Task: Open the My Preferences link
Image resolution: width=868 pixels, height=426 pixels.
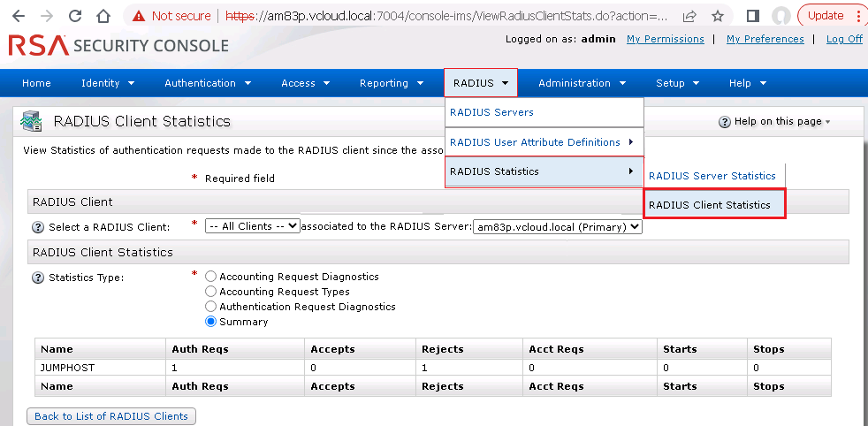Action: point(765,39)
